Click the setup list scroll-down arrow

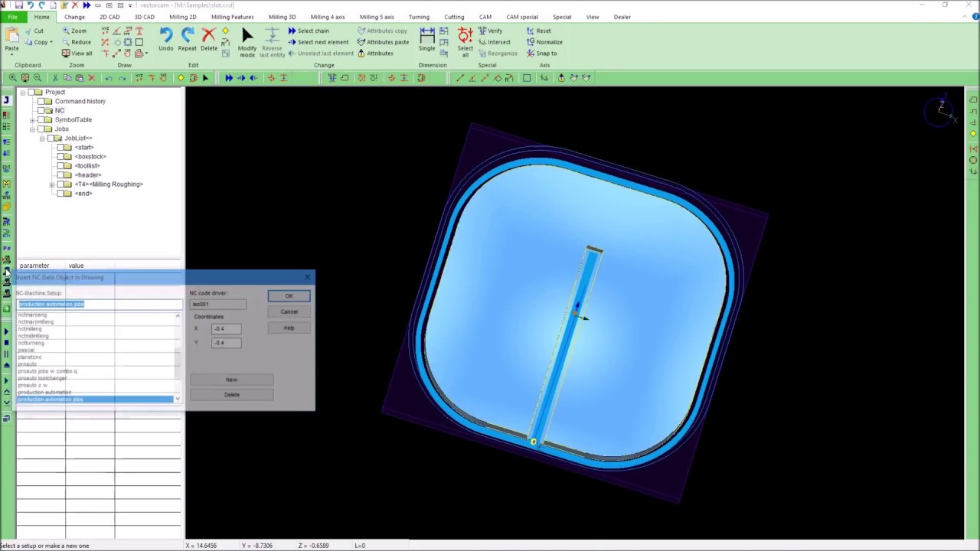click(x=178, y=399)
